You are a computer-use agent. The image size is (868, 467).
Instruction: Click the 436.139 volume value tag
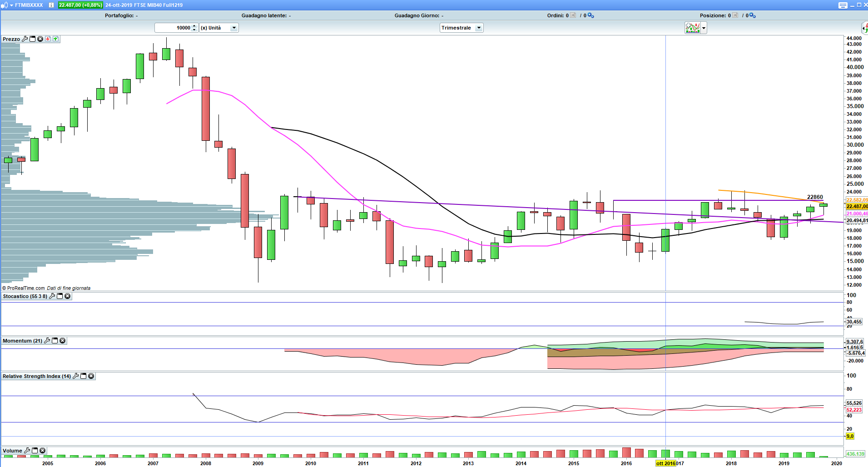(x=855, y=454)
